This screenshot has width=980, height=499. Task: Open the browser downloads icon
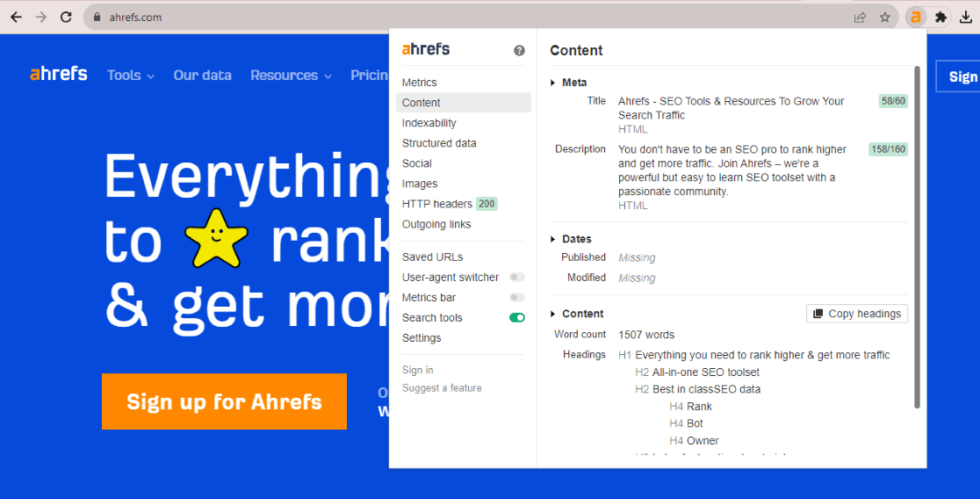click(x=966, y=18)
